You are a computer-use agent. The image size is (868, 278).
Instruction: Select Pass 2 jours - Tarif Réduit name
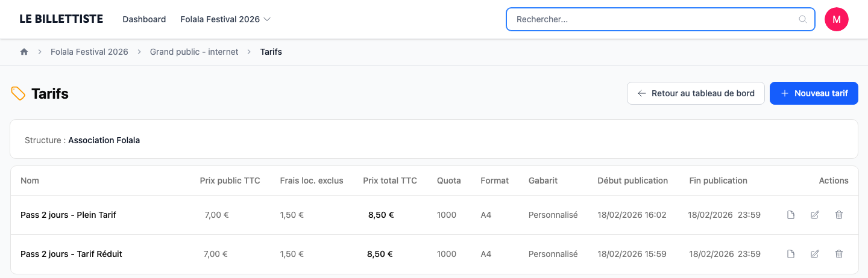[x=71, y=254]
